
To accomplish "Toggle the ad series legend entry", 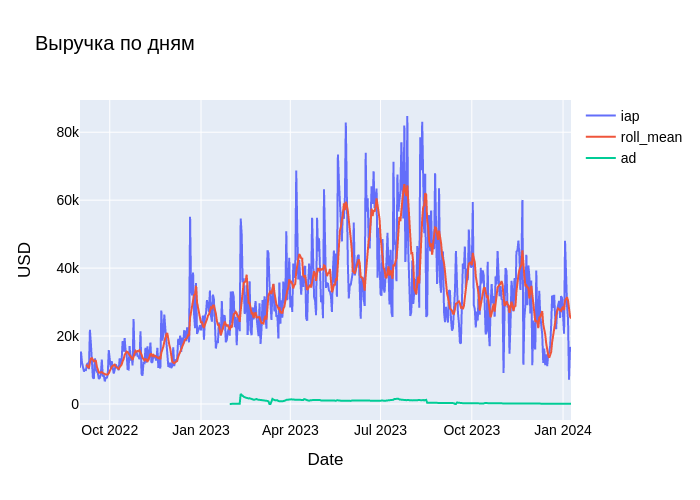I will click(x=628, y=158).
